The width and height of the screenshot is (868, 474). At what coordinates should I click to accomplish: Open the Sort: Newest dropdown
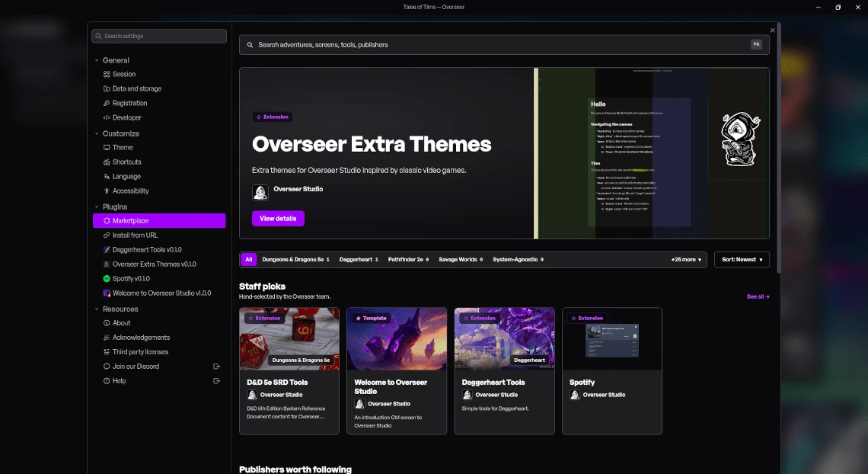[x=742, y=260]
